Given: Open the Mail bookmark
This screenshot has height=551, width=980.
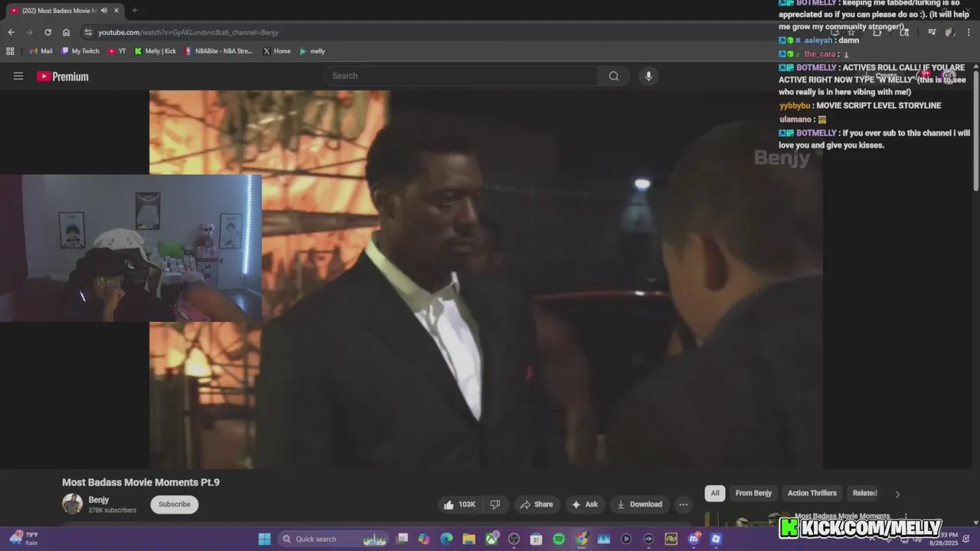Looking at the screenshot, I should (41, 51).
